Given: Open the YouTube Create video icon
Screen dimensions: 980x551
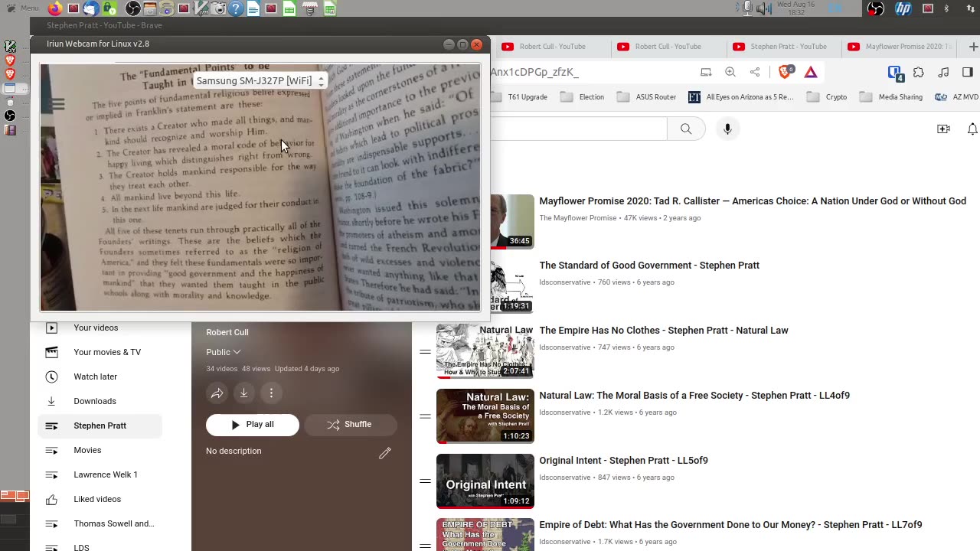Looking at the screenshot, I should pyautogui.click(x=943, y=129).
